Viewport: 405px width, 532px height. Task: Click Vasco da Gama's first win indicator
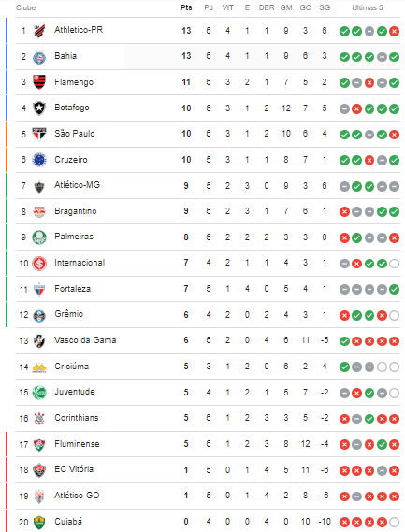344,341
